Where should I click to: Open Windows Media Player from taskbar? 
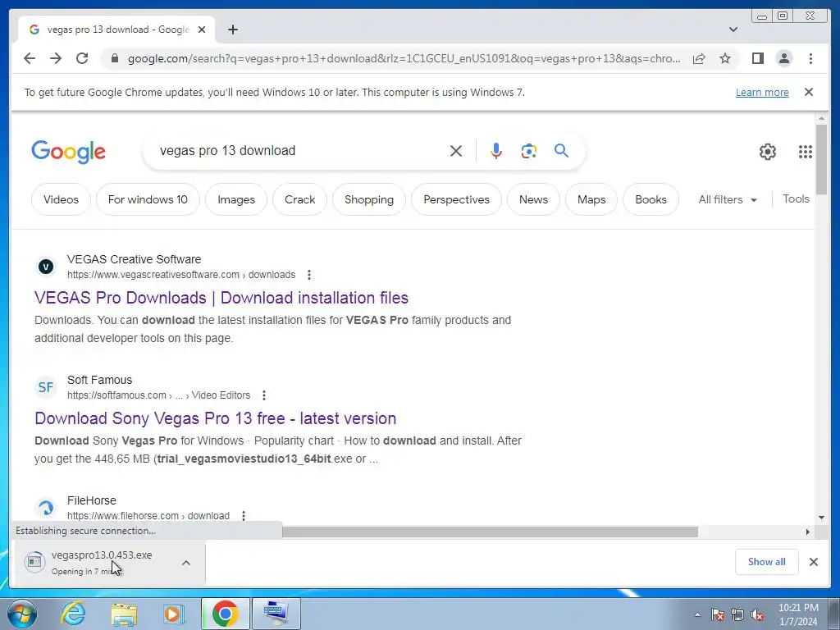174,614
